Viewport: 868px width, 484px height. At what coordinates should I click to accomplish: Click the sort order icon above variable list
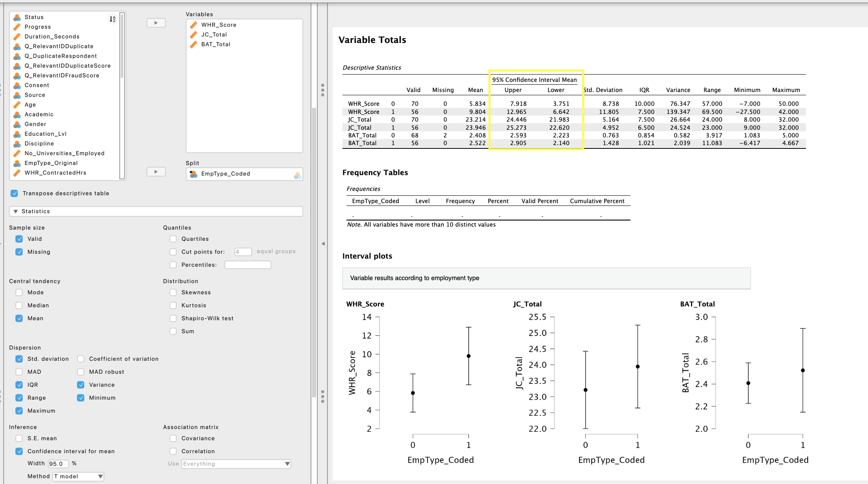coord(112,19)
